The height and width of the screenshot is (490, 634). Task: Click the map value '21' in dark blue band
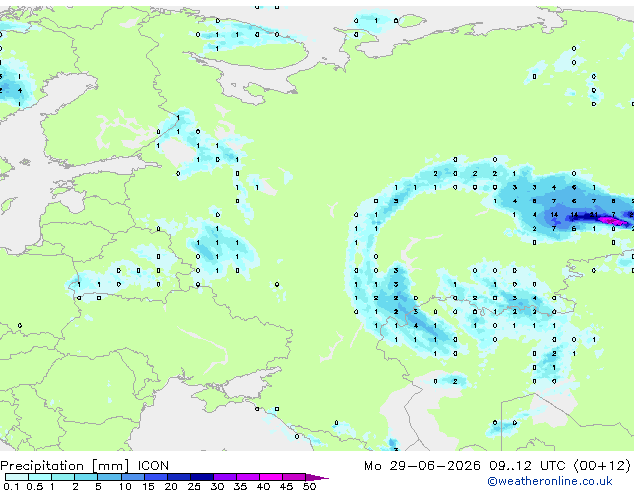(594, 215)
